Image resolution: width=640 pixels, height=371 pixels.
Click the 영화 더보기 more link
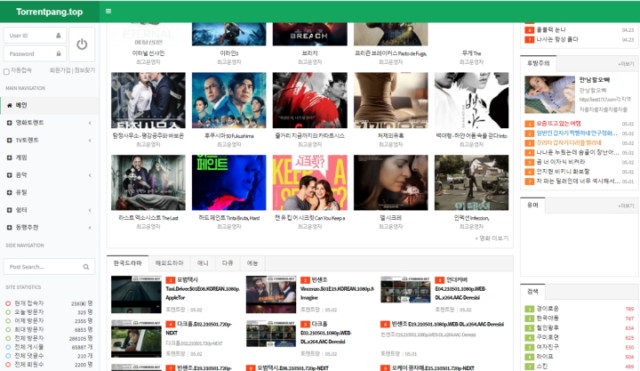pyautogui.click(x=491, y=238)
